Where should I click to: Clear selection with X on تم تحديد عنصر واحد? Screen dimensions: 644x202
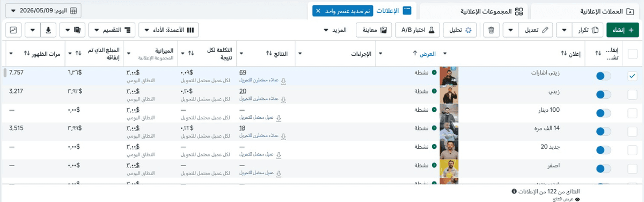pos(318,11)
